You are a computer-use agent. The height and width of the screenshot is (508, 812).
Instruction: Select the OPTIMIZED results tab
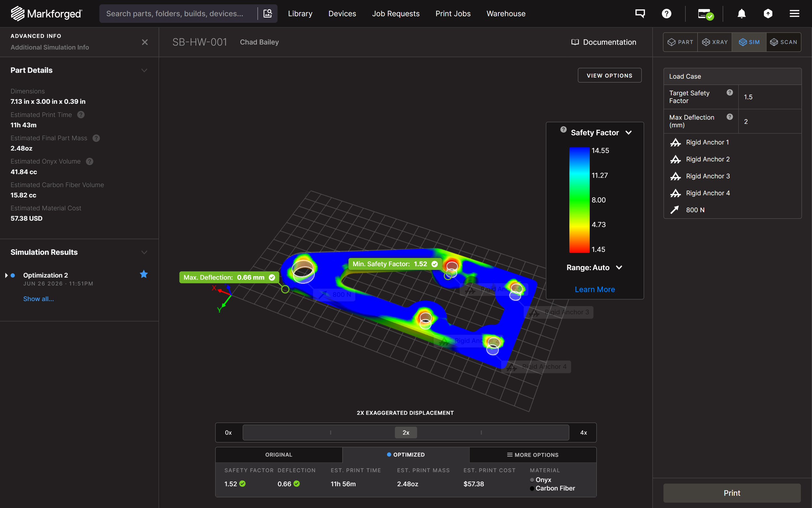pos(405,455)
